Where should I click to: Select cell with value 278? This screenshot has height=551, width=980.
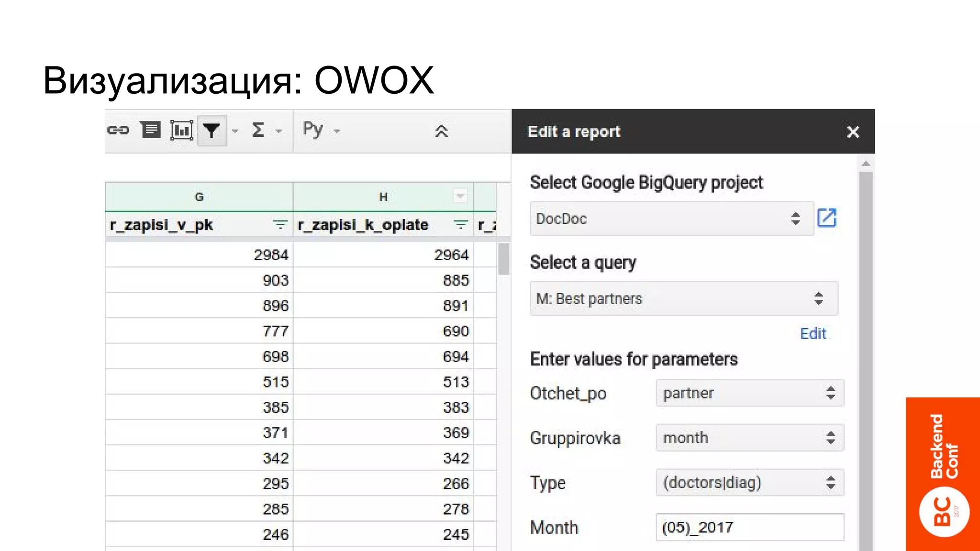tap(383, 508)
